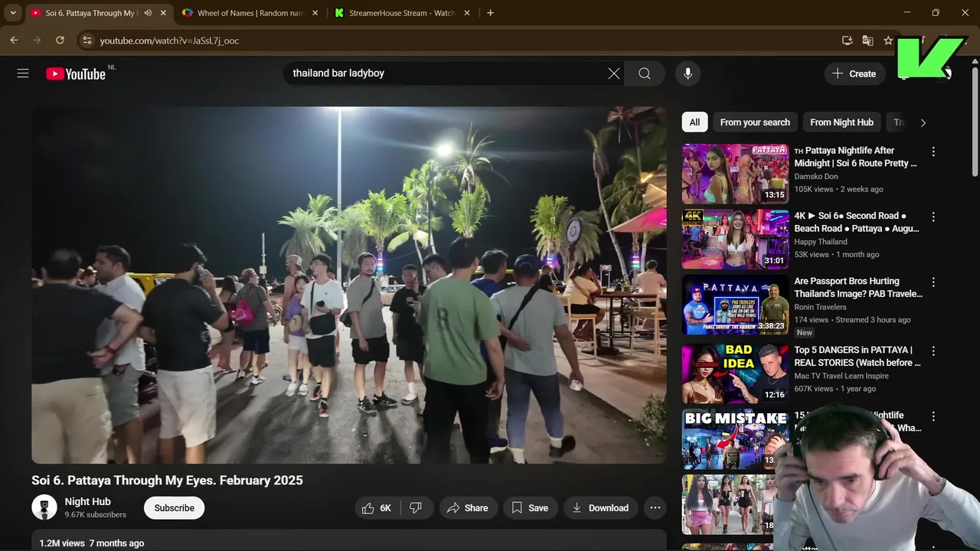Viewport: 980px width, 551px height.
Task: Save the video to a playlist
Action: tap(530, 508)
